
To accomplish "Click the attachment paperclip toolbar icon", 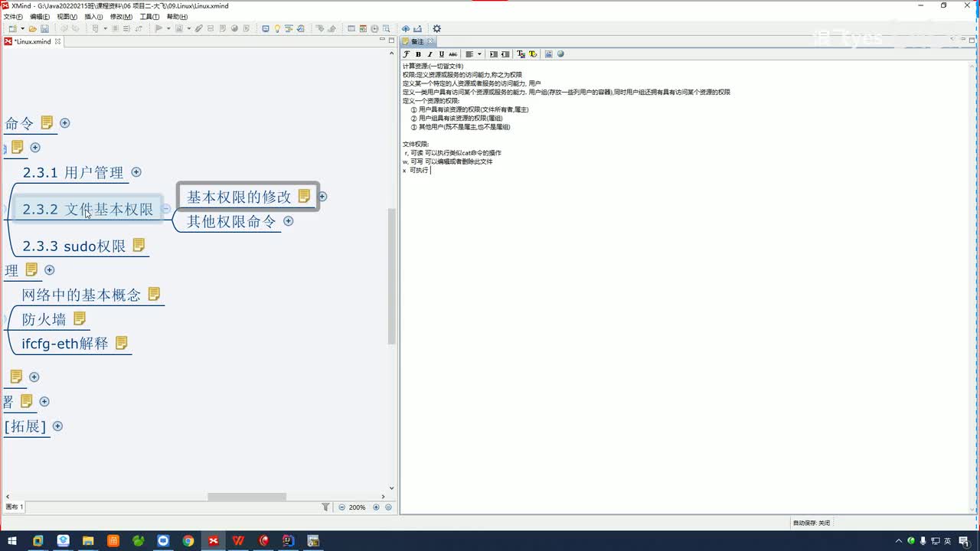I will [x=198, y=29].
